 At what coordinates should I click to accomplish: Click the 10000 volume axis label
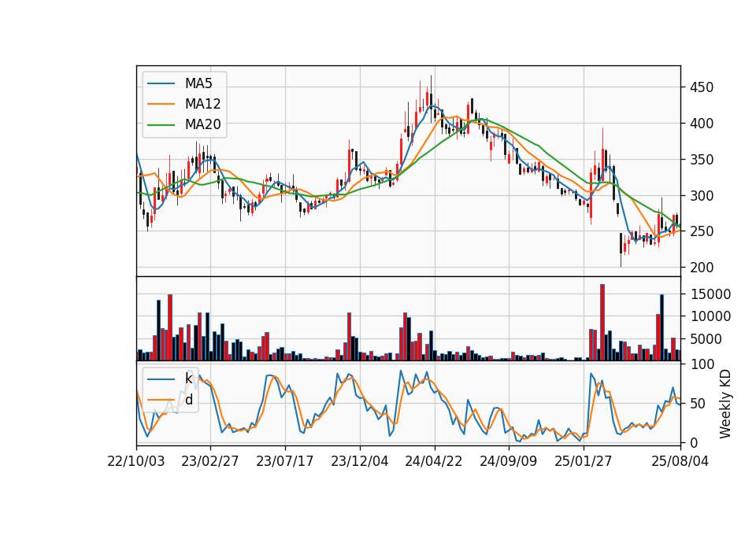click(x=710, y=316)
